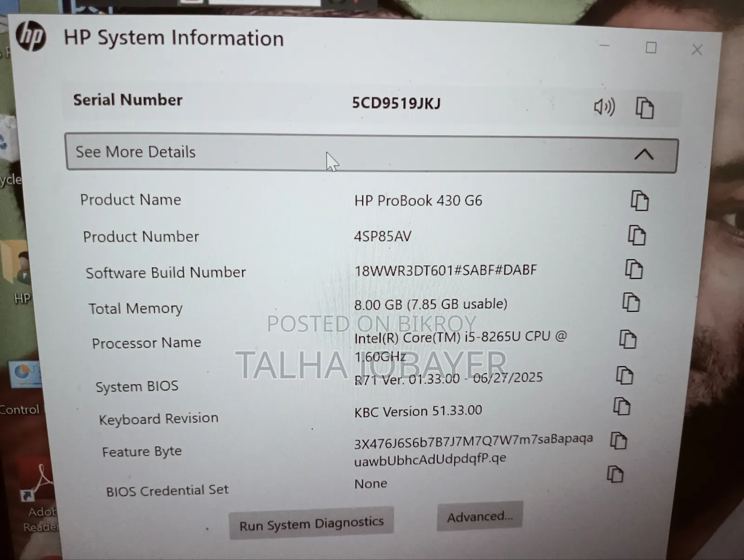Copy the Total Memory value

pos(631,303)
